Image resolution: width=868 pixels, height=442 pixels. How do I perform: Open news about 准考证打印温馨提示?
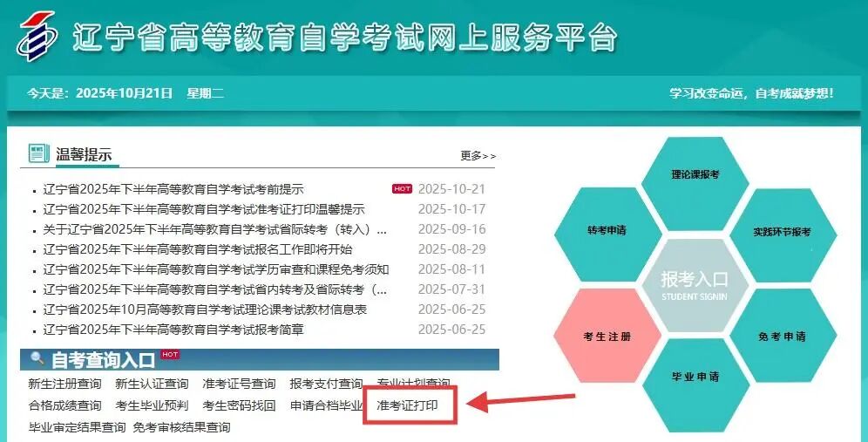click(204, 209)
